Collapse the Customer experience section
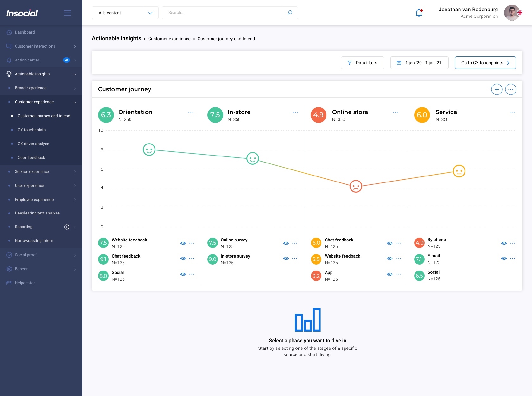532x396 pixels. (75, 102)
